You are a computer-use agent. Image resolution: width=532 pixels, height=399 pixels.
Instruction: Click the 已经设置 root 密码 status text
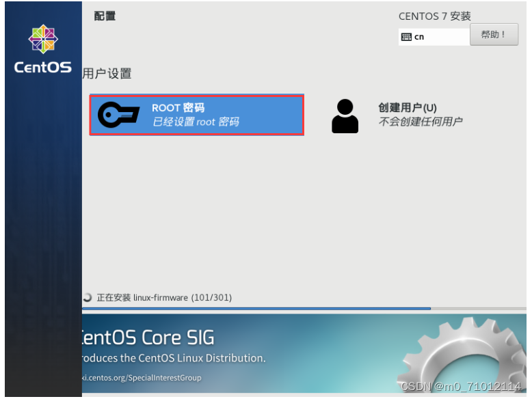pos(196,122)
